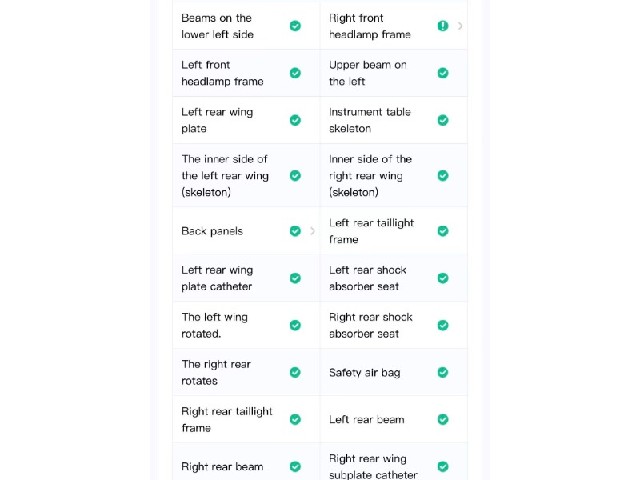The width and height of the screenshot is (640, 480).
Task: Click green check icon for Right rear shock absorber seat
Action: click(443, 325)
